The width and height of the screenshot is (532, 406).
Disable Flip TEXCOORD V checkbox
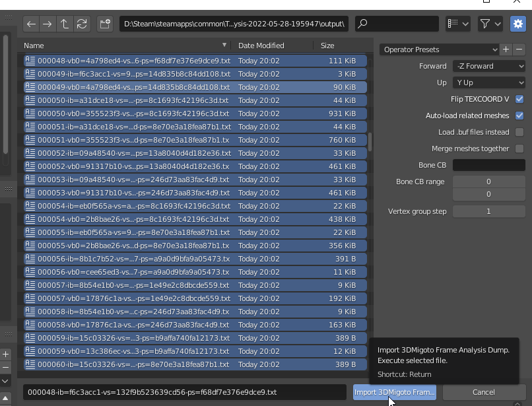pyautogui.click(x=519, y=99)
